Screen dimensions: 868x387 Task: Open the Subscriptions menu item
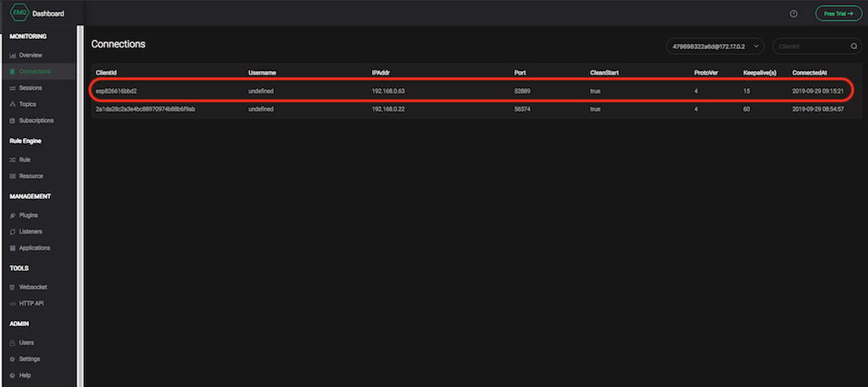click(36, 120)
